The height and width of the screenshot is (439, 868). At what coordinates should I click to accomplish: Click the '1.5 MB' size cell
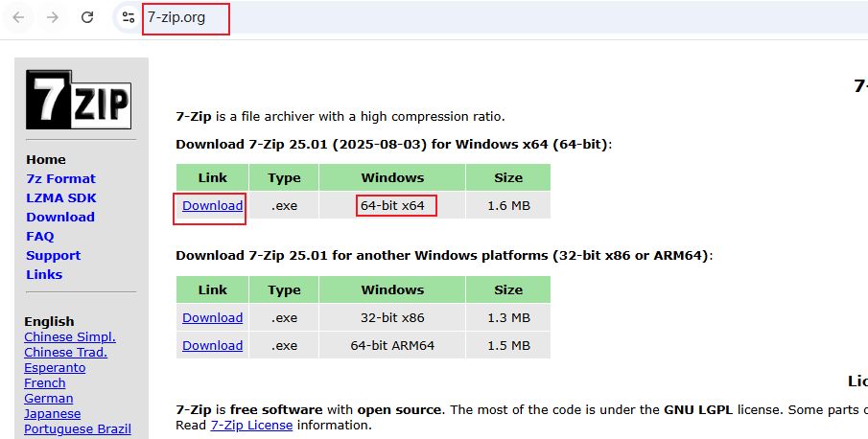pos(508,346)
